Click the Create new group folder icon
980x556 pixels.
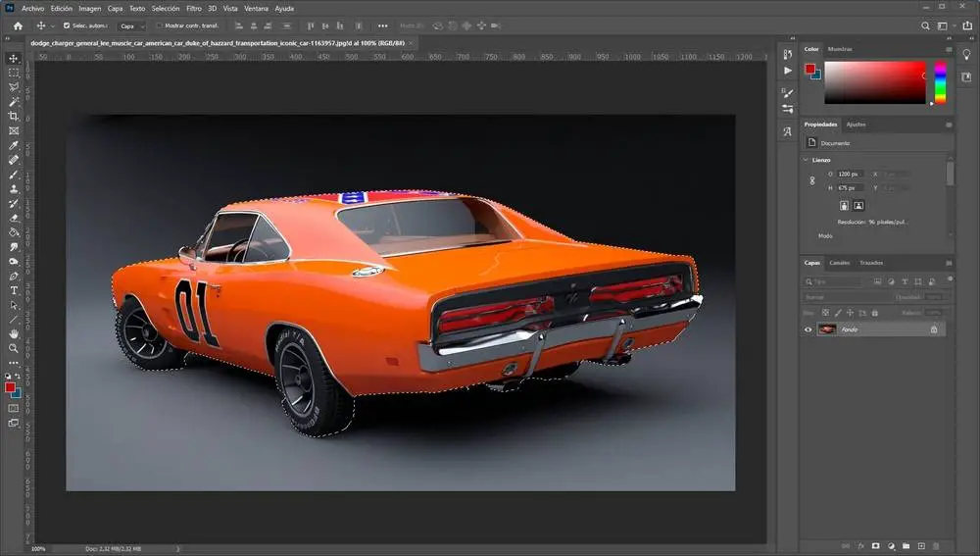906,546
